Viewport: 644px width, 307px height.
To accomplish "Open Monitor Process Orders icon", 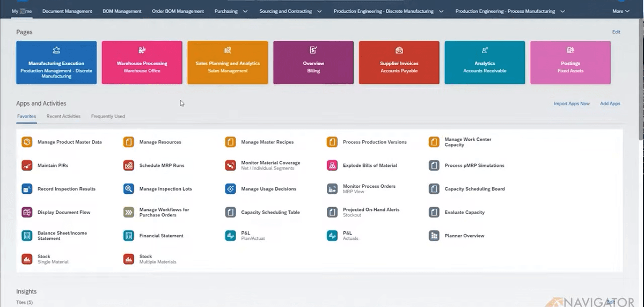I will 332,189.
